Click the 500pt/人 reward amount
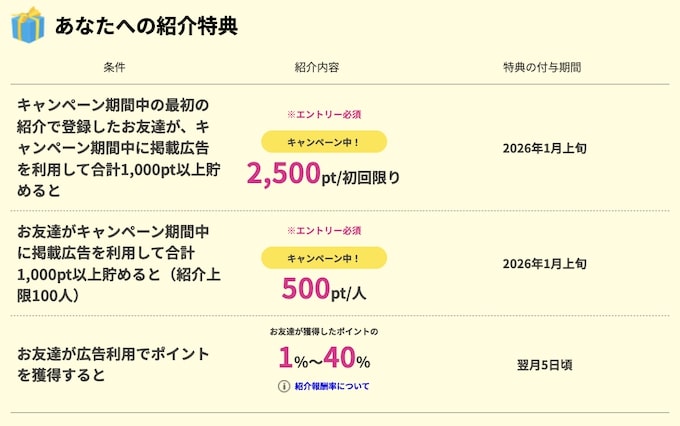This screenshot has height=426, width=680. (x=323, y=289)
